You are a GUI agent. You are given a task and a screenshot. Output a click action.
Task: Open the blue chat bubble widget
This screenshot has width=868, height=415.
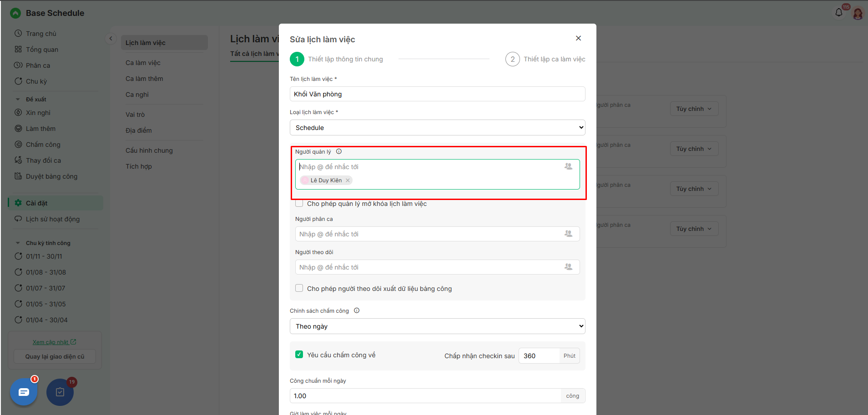click(24, 392)
